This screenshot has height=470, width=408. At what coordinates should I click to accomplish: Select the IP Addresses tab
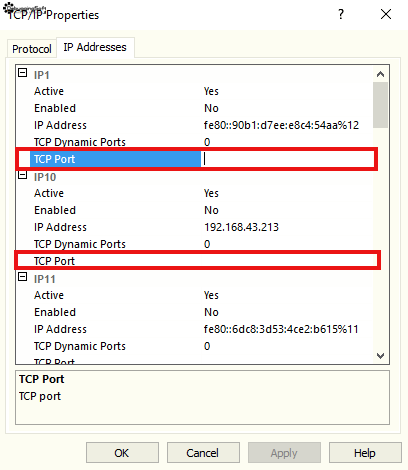click(x=95, y=47)
